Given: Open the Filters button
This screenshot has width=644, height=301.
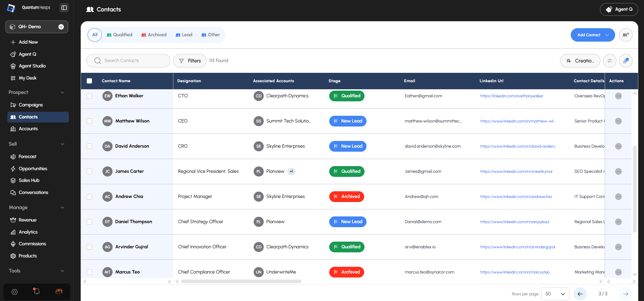Looking at the screenshot, I should coord(190,61).
